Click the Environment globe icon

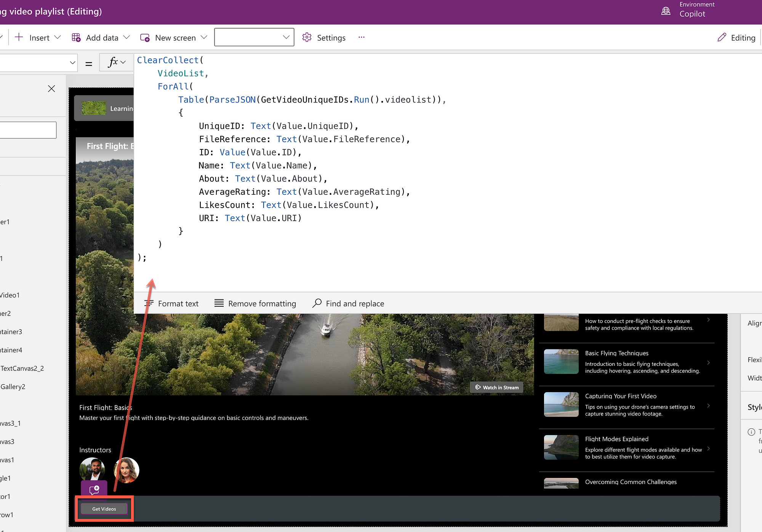666,11
